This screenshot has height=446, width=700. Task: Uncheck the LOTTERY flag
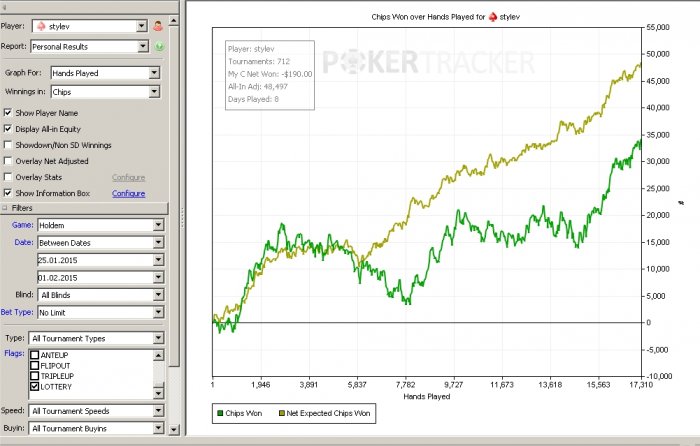34,387
